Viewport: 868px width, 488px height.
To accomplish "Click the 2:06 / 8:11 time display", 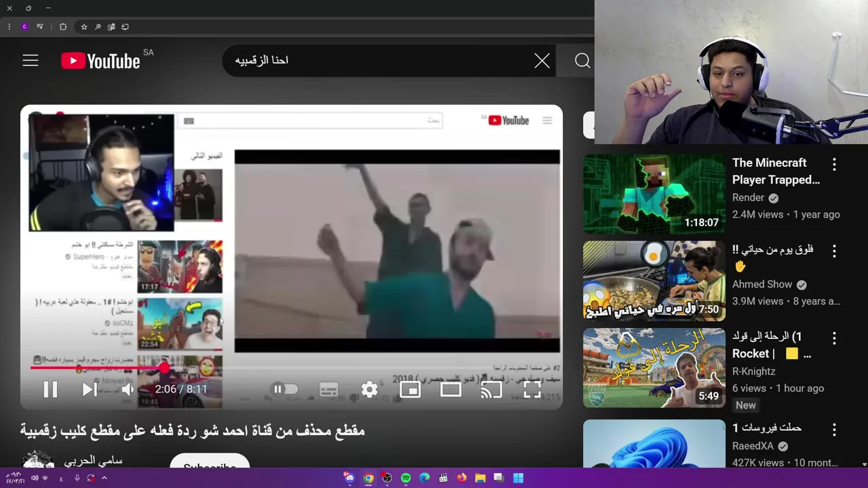I will (180, 389).
